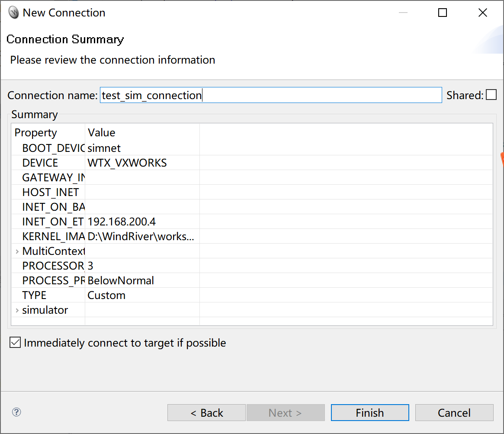Image resolution: width=504 pixels, height=434 pixels.
Task: Click the Value column header
Action: pyautogui.click(x=101, y=132)
